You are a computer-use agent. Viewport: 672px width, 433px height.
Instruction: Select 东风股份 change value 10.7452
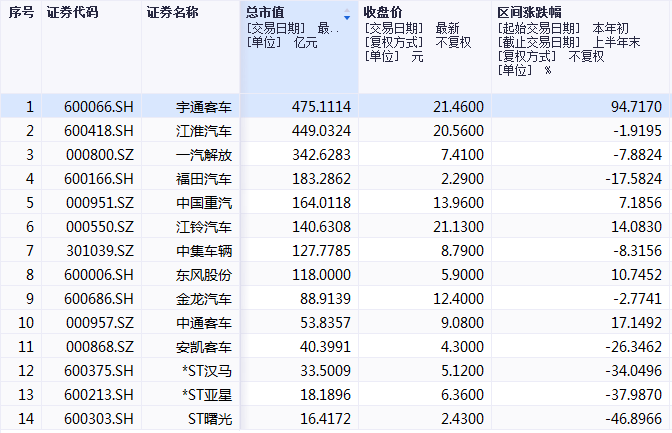pyautogui.click(x=634, y=274)
